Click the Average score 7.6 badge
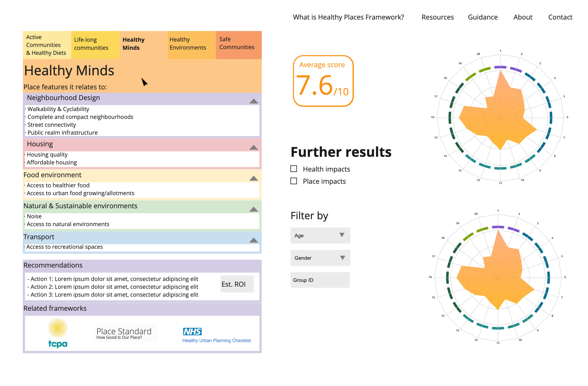The width and height of the screenshot is (588, 386). (323, 81)
